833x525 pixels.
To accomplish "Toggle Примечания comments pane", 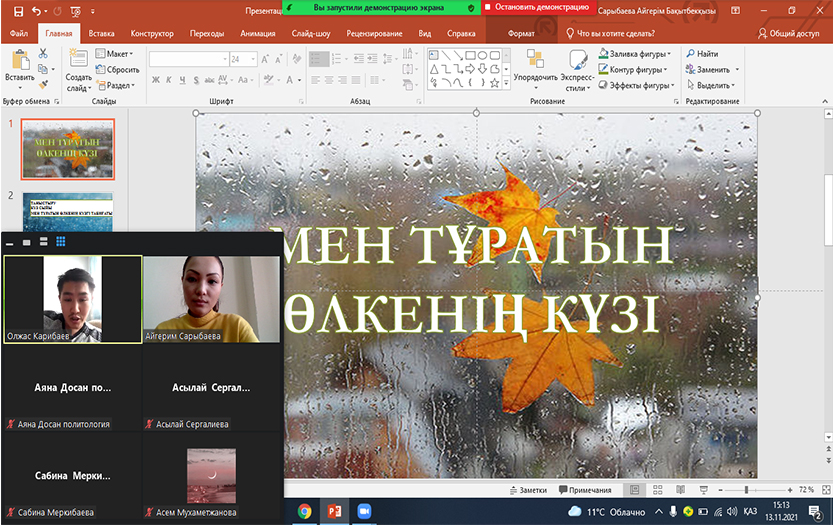I will tap(585, 490).
